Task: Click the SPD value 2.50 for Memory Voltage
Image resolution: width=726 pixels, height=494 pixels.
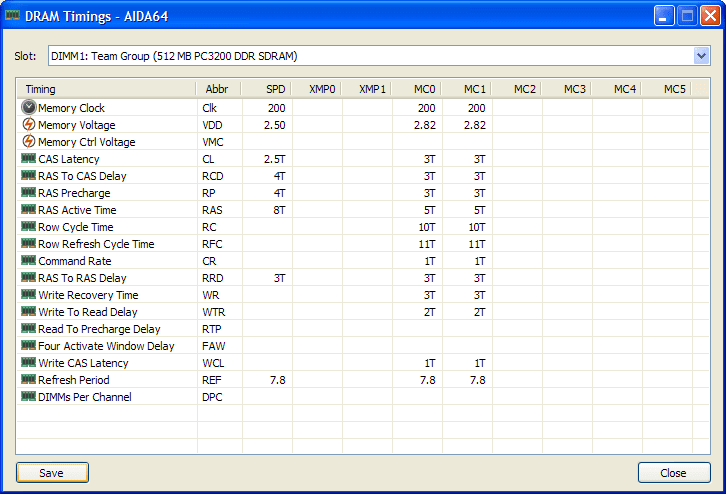Action: tap(275, 125)
